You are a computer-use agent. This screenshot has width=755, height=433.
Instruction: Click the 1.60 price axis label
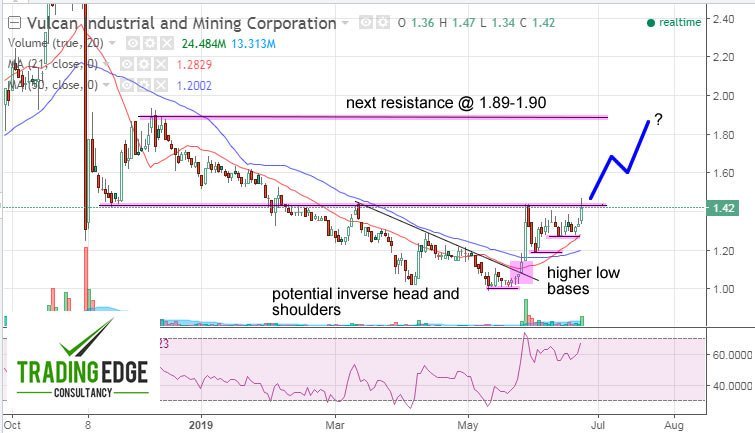point(724,173)
